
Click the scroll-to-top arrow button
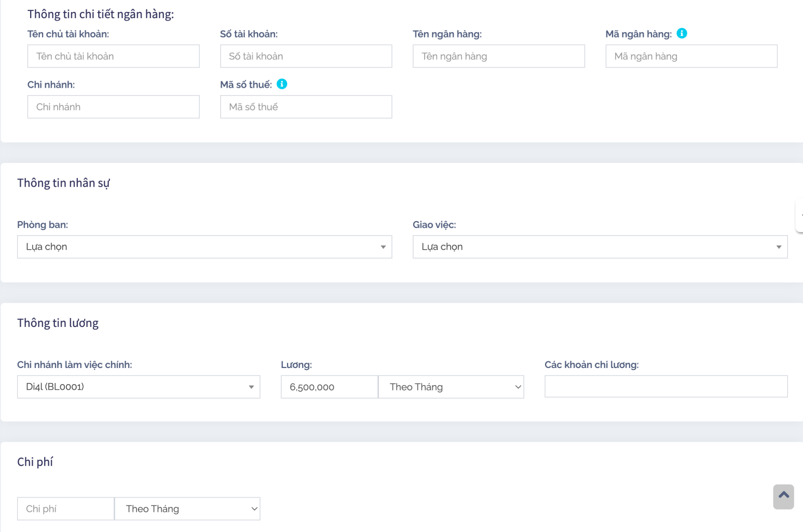pyautogui.click(x=783, y=496)
